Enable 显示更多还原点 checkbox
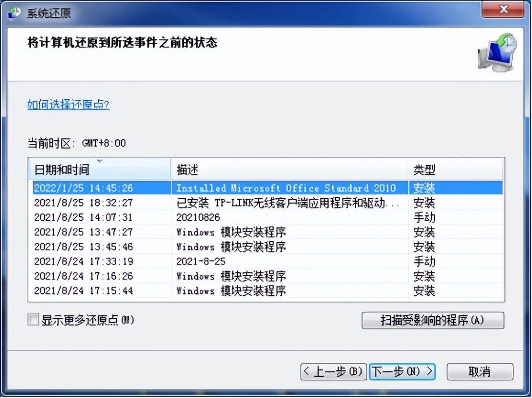This screenshot has height=398, width=532. tap(32, 319)
